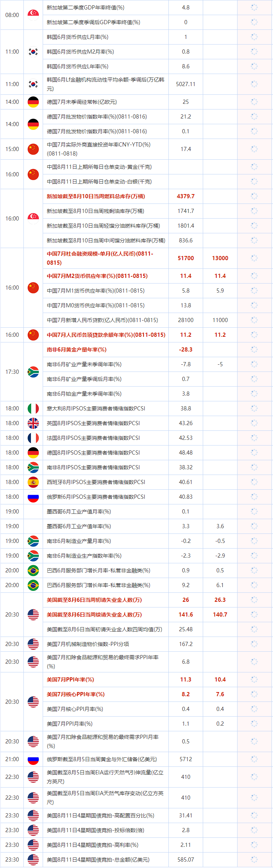Click the Singapore flag beside the 08:00 GDP rows
Screen dimensions: 273x868
(x=33, y=14)
